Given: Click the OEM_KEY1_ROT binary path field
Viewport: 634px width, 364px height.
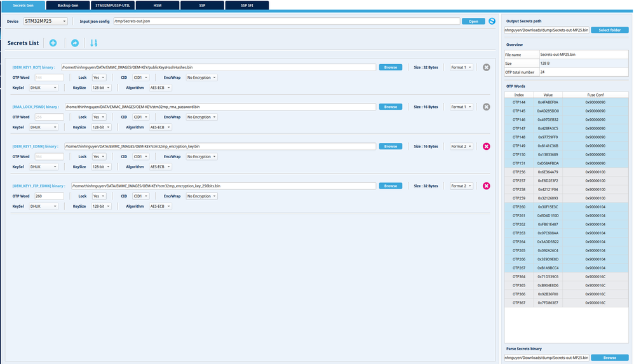Looking at the screenshot, I should pos(219,67).
